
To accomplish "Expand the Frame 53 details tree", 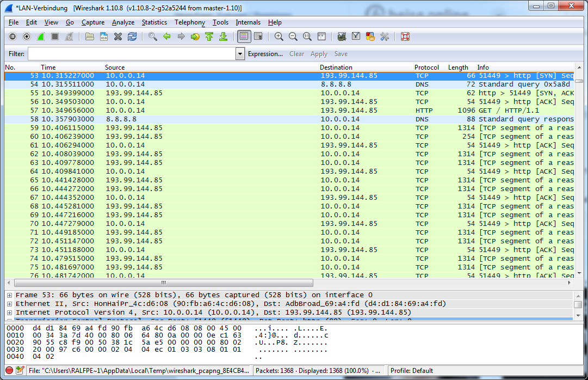I will (9, 295).
